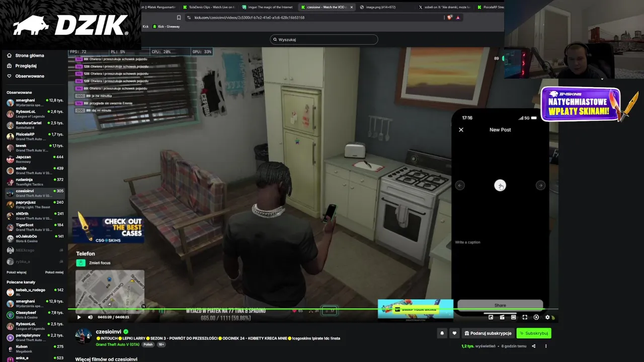
Task: Open BanduraCartel channel in sidebar
Action: [35, 125]
